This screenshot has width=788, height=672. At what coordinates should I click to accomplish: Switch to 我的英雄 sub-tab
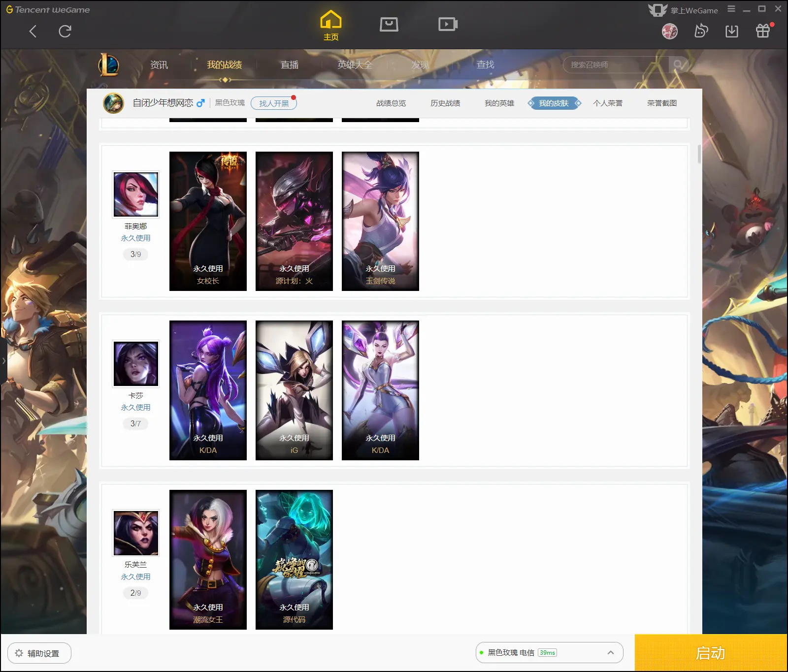click(x=499, y=103)
